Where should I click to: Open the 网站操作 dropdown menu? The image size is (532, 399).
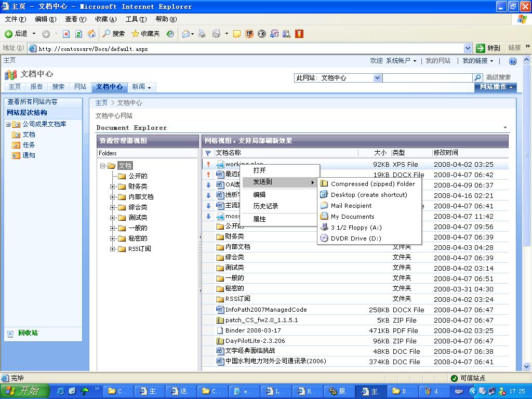tap(496, 87)
